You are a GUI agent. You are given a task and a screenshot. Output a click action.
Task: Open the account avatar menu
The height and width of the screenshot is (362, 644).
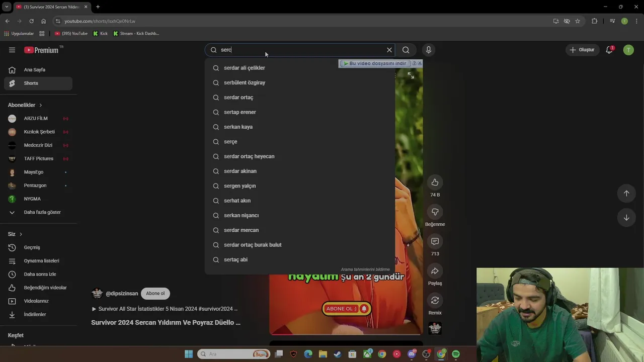click(x=628, y=50)
